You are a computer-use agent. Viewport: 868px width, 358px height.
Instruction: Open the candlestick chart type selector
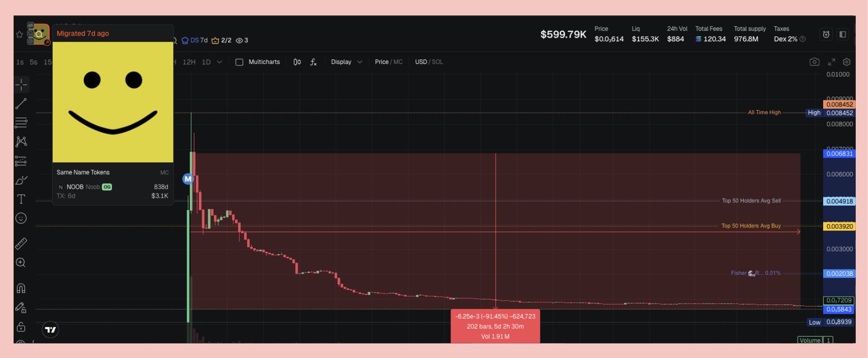297,62
